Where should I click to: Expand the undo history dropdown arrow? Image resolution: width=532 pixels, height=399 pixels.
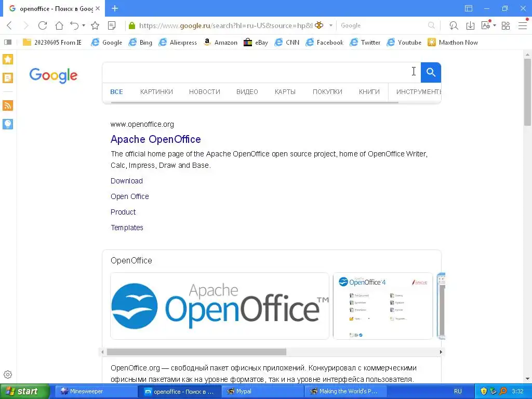(x=84, y=25)
